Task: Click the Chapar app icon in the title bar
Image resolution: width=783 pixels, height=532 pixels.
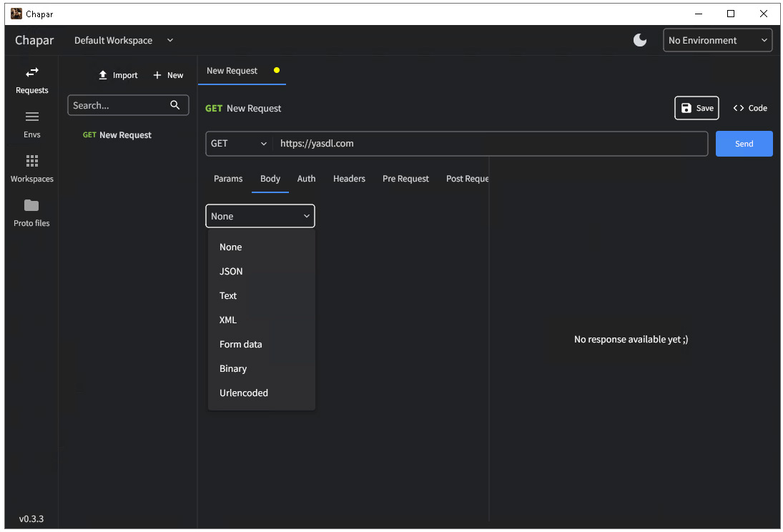Action: [16, 14]
